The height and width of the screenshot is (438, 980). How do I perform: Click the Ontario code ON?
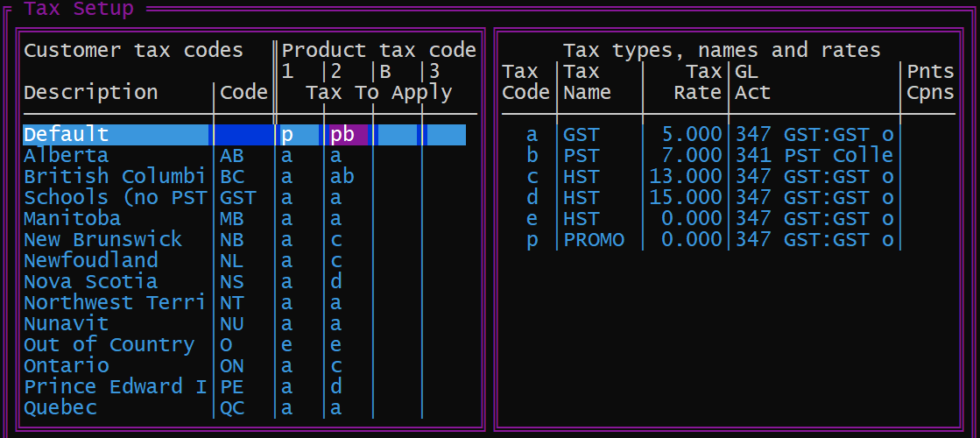coord(232,366)
